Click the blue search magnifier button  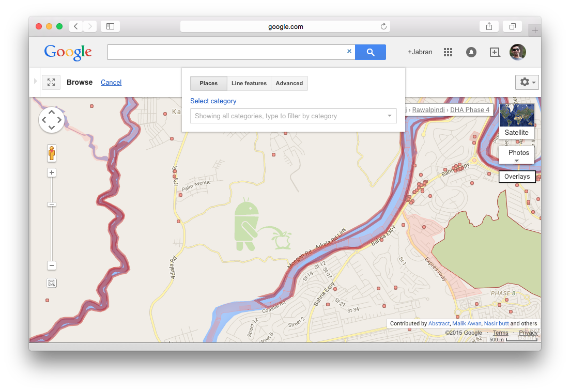click(371, 52)
